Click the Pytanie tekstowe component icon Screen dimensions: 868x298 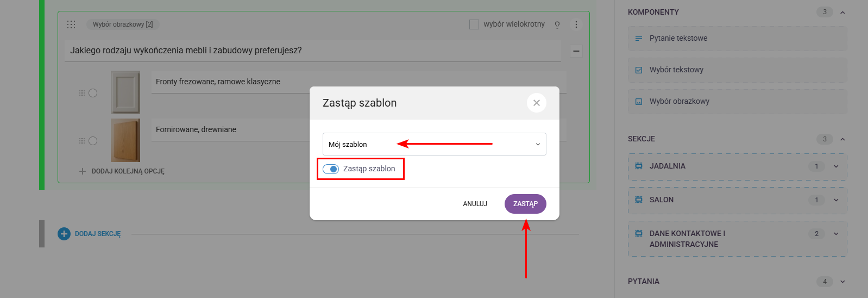(639, 39)
